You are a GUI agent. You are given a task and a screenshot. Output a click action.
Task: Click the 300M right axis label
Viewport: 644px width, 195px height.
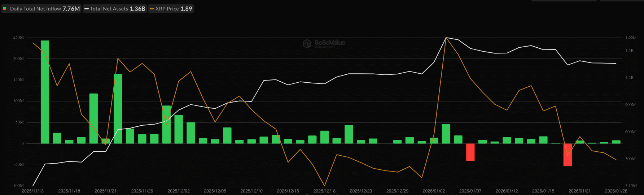coord(630,159)
